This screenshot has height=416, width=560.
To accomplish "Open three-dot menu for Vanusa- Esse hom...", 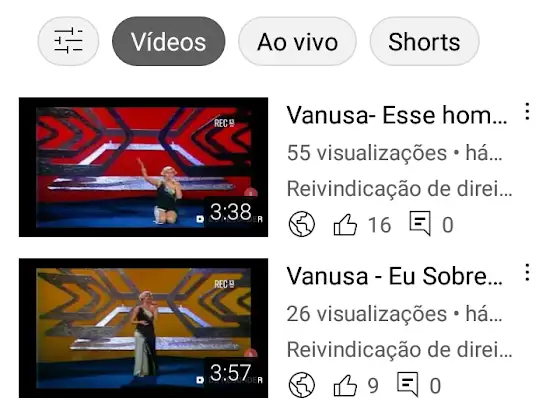I will click(528, 111).
